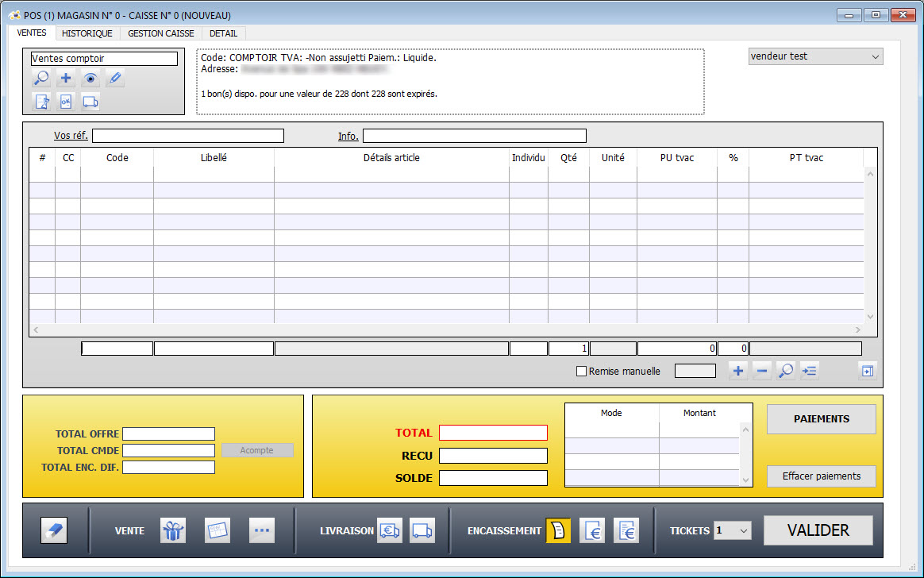Click the pencil edit customer icon
The image size is (924, 578).
(115, 79)
